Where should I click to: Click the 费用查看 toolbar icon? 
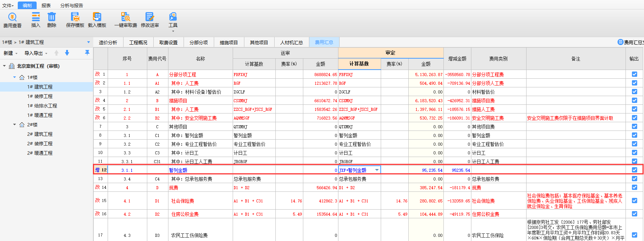[12, 17]
